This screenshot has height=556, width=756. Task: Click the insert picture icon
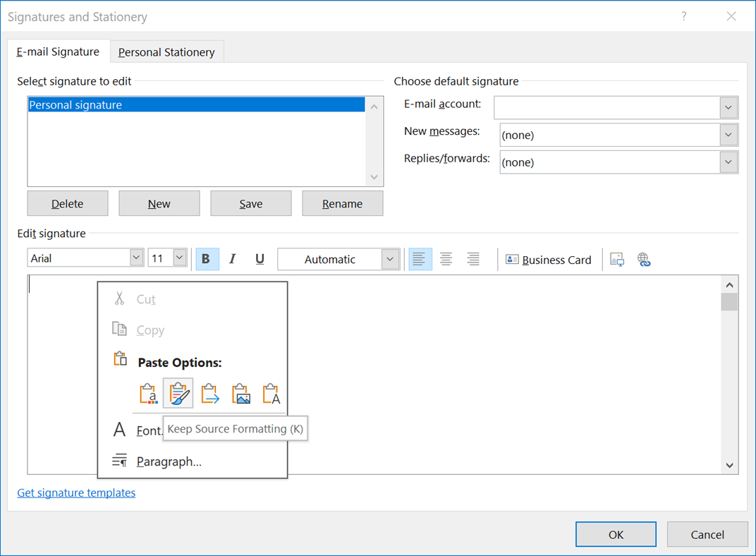[617, 260]
